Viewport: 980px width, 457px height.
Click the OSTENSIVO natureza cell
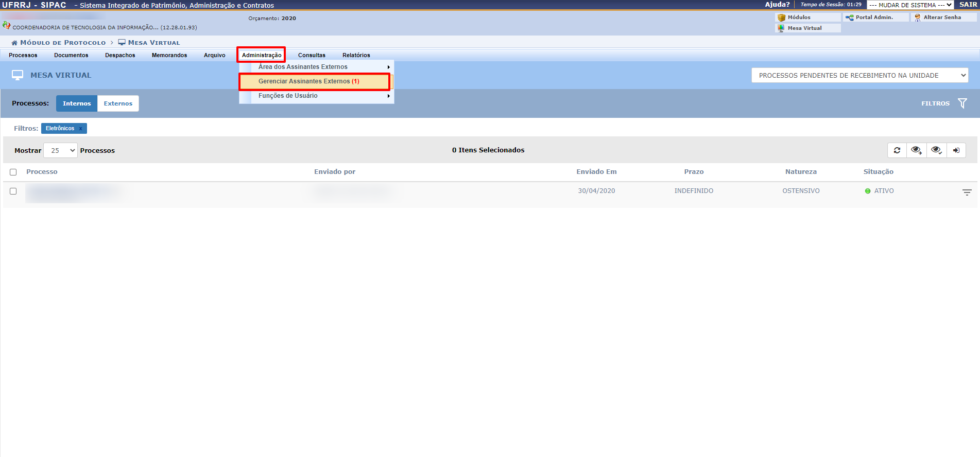(801, 191)
